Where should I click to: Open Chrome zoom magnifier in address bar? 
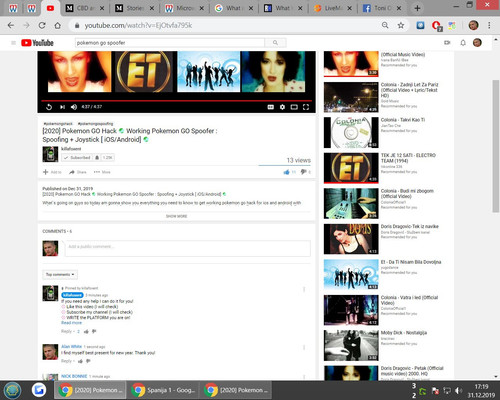pyautogui.click(x=385, y=25)
